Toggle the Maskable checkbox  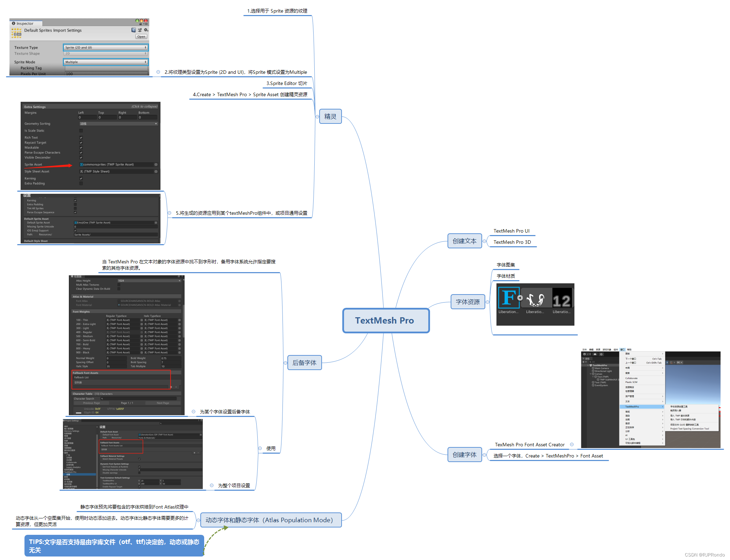[81, 148]
